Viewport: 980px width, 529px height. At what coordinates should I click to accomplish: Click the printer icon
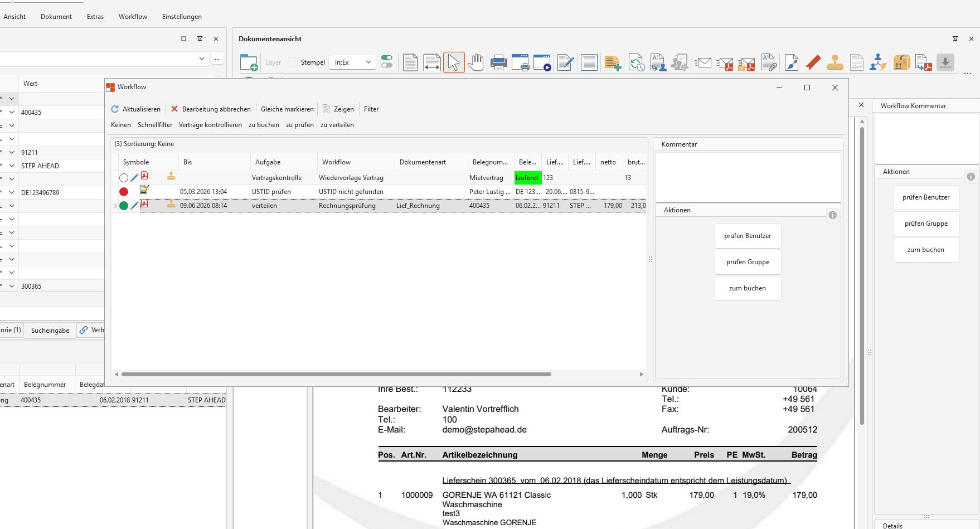coord(498,62)
